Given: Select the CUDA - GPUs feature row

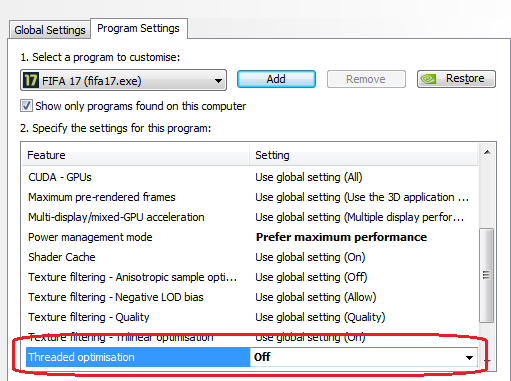Looking at the screenshot, I should coord(250,177).
